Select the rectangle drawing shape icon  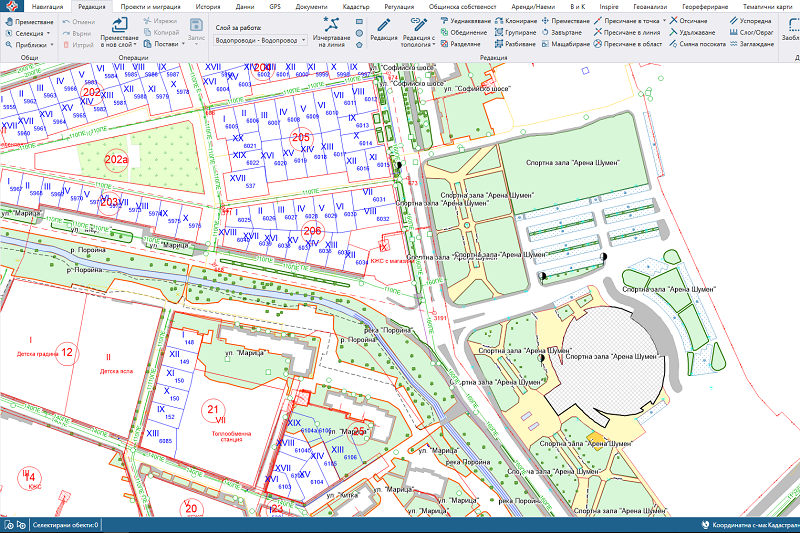point(358,20)
